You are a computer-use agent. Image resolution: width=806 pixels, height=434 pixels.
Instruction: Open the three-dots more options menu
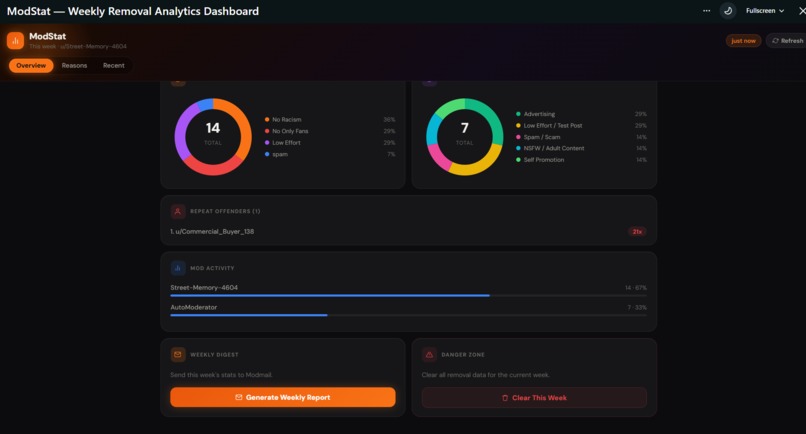point(707,10)
